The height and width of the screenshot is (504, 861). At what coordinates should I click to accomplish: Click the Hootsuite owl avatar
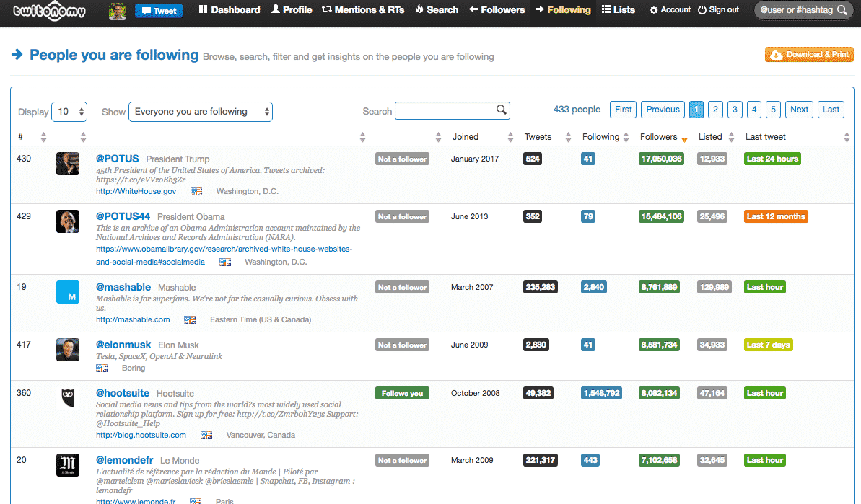coord(68,398)
